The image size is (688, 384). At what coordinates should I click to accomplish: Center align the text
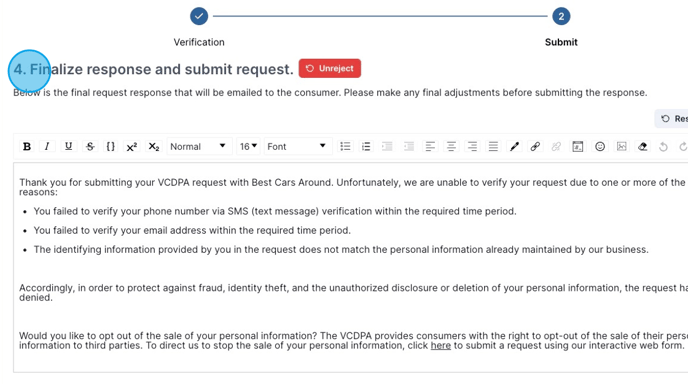tap(451, 146)
